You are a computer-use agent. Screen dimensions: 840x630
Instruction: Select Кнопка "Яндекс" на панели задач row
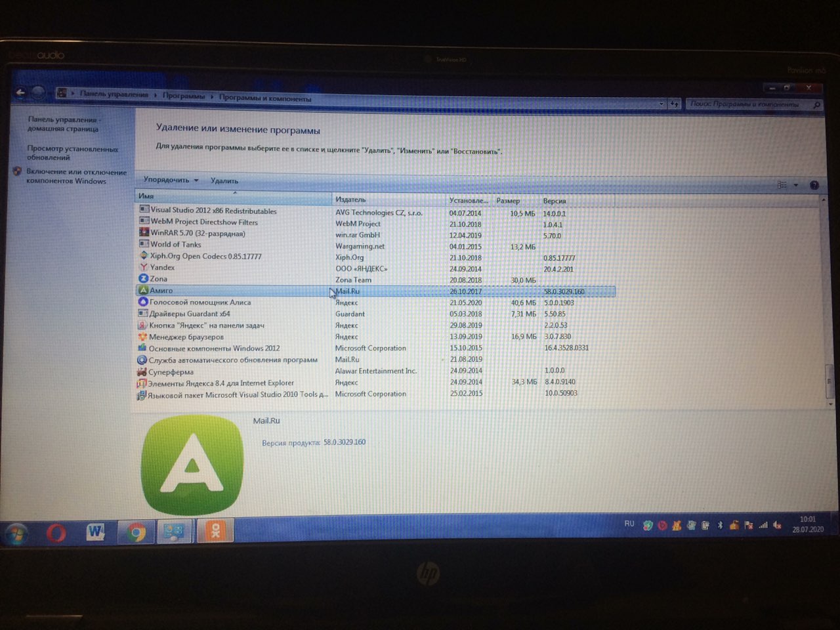[375, 325]
